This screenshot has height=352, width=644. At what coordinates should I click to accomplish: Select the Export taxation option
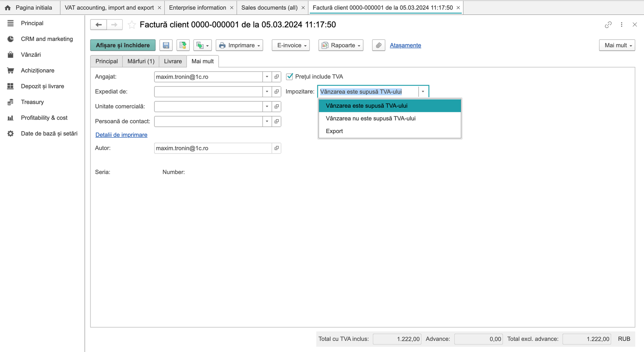(x=390, y=131)
